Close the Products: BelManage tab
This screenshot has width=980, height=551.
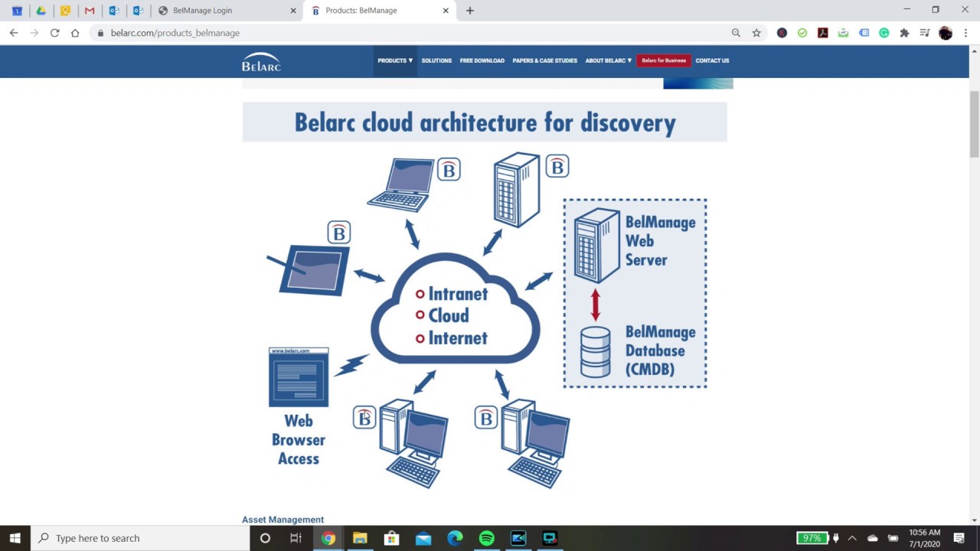point(446,11)
